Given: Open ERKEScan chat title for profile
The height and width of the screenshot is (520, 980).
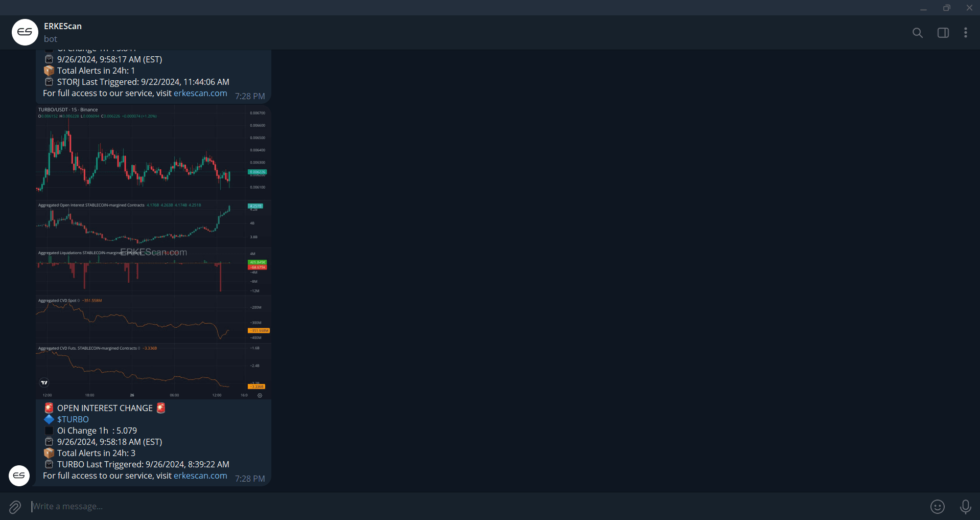Looking at the screenshot, I should tap(63, 26).
